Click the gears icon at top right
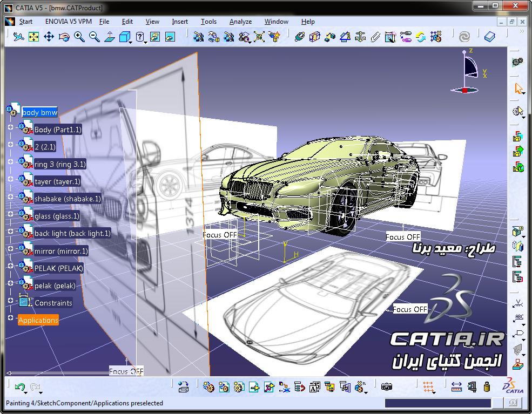This screenshot has width=532, height=414. [x=517, y=62]
